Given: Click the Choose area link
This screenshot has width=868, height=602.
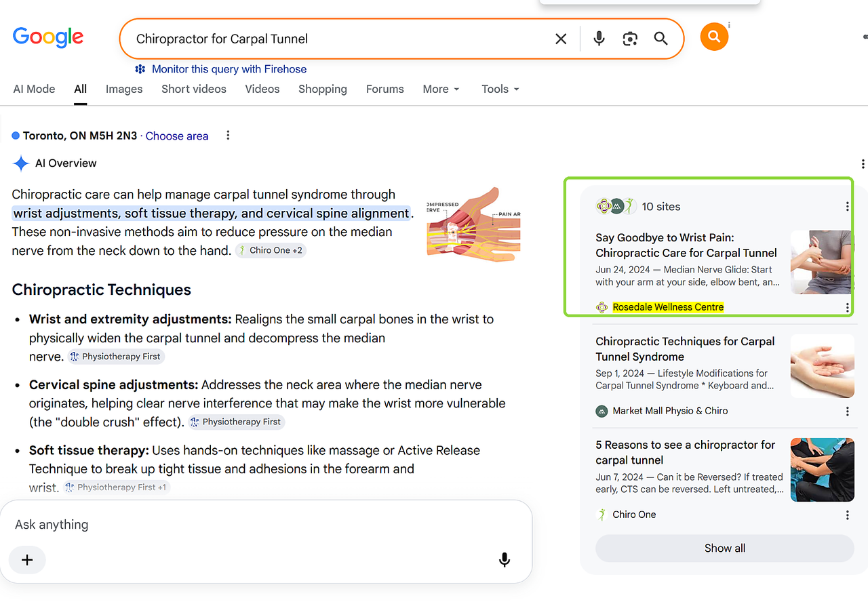Looking at the screenshot, I should 177,136.
